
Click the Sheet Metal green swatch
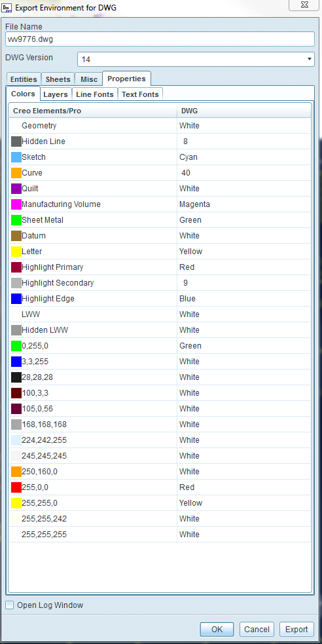click(16, 220)
